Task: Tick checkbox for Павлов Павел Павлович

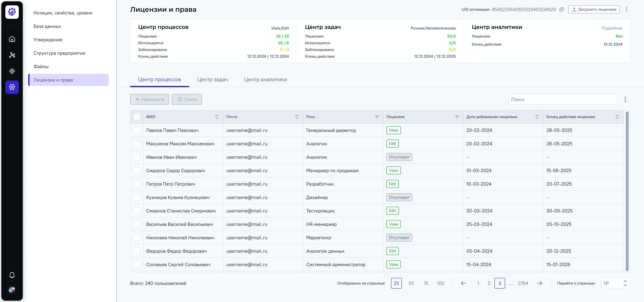Action: point(137,130)
